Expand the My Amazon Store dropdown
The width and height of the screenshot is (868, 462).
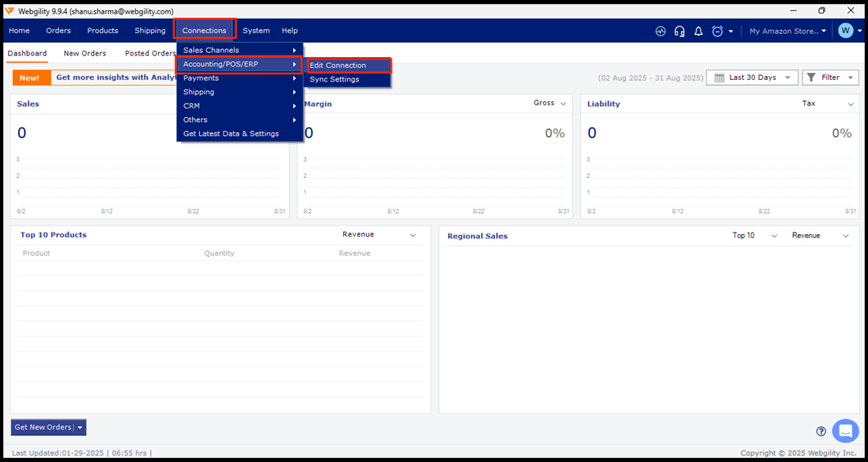point(787,31)
